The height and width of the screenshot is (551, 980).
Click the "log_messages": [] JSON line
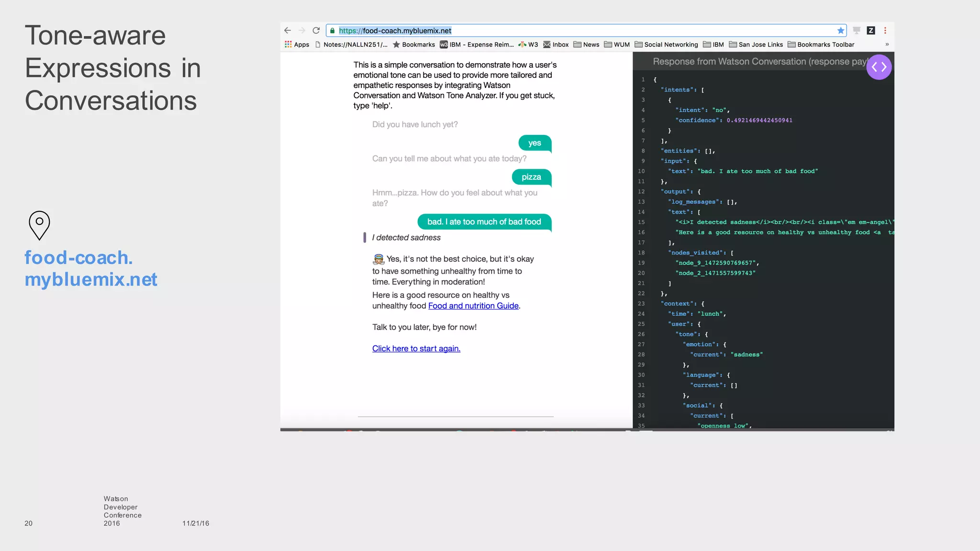[x=702, y=202]
